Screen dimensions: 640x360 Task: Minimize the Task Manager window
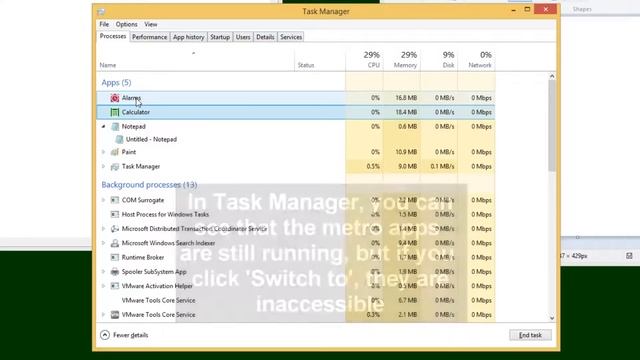513,10
